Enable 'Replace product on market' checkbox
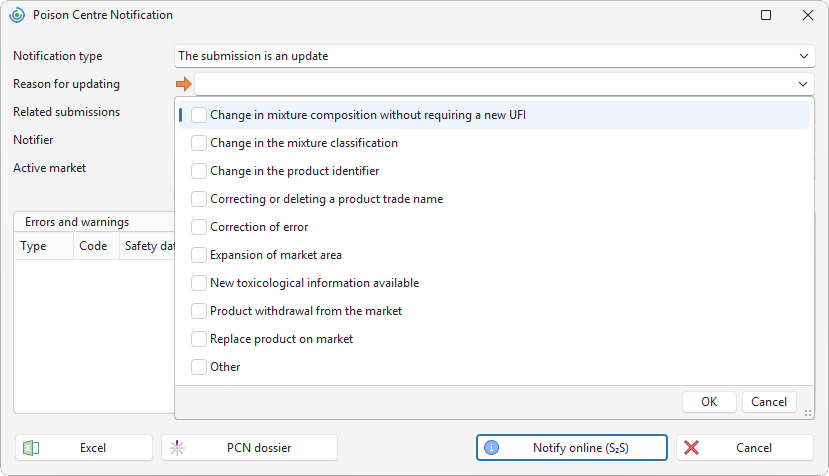This screenshot has height=476, width=829. click(x=199, y=340)
